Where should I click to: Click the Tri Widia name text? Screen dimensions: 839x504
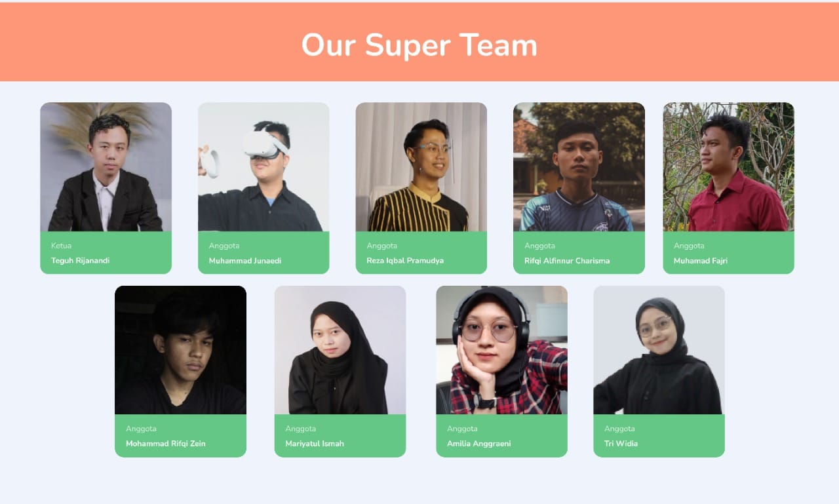tap(621, 444)
